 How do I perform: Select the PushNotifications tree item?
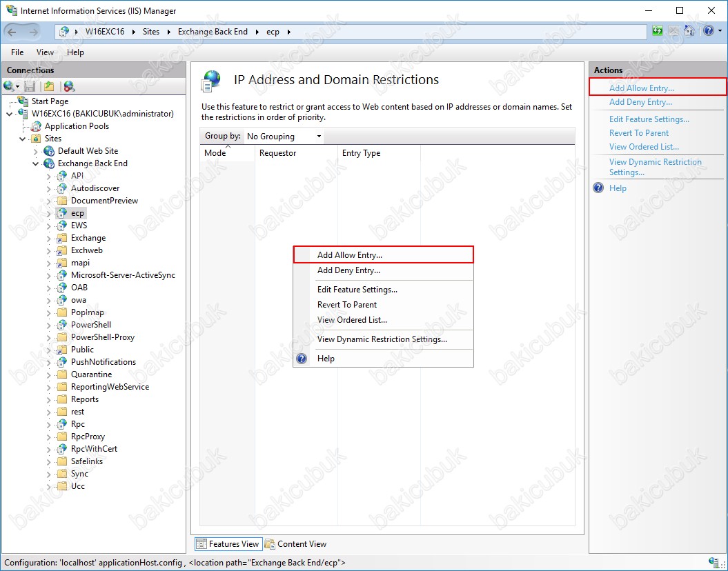pyautogui.click(x=104, y=362)
